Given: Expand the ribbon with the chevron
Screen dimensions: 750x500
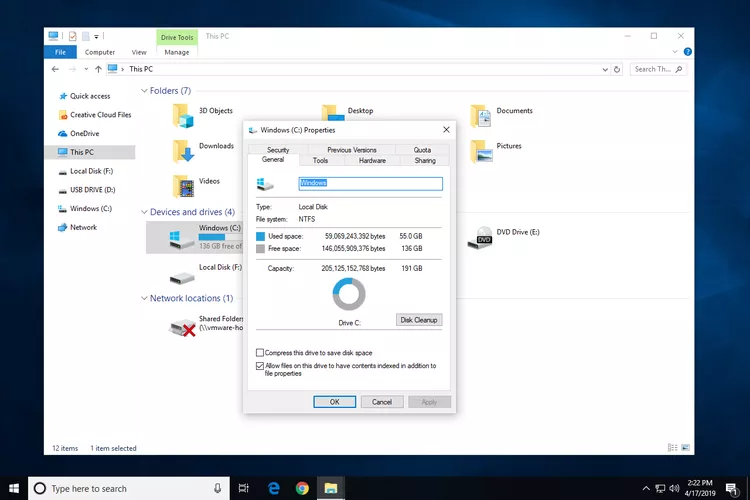Looking at the screenshot, I should pyautogui.click(x=675, y=52).
